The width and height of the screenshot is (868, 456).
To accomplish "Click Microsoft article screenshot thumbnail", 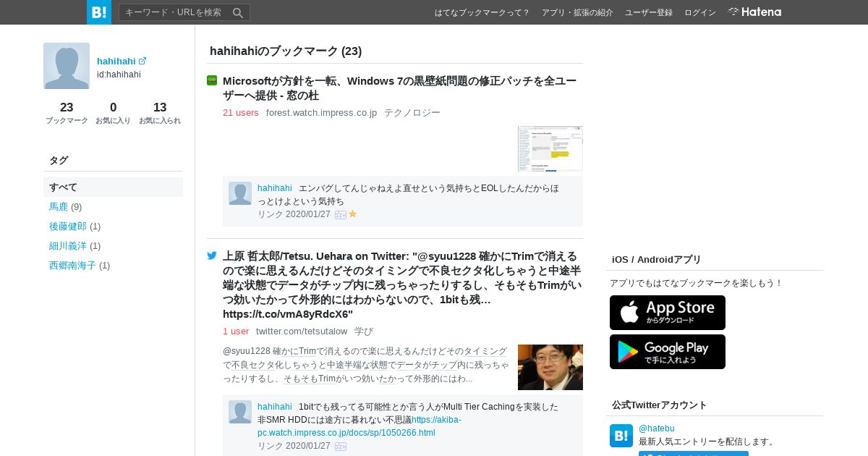I will tap(550, 148).
